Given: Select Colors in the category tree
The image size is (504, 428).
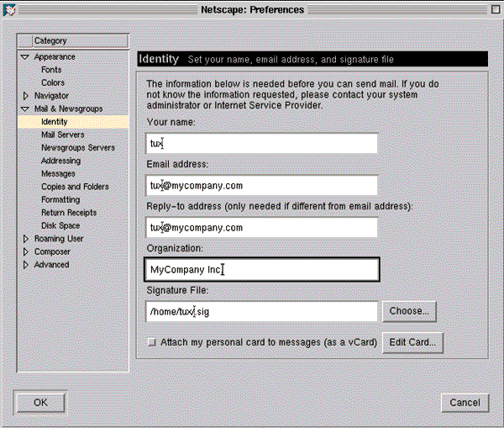Looking at the screenshot, I should tap(53, 83).
